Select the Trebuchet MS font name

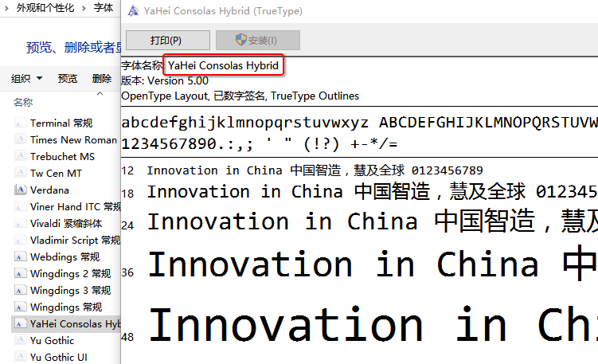tap(63, 156)
